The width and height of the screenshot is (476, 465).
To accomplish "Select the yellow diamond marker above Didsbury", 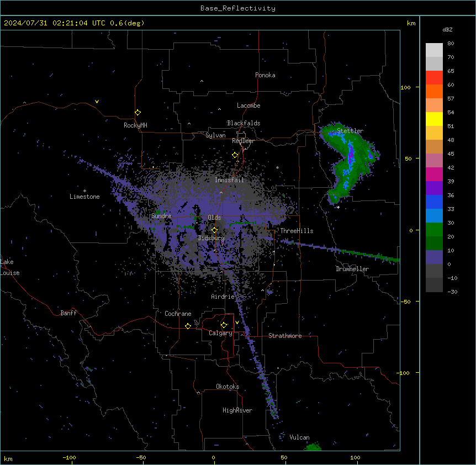I will click(215, 230).
